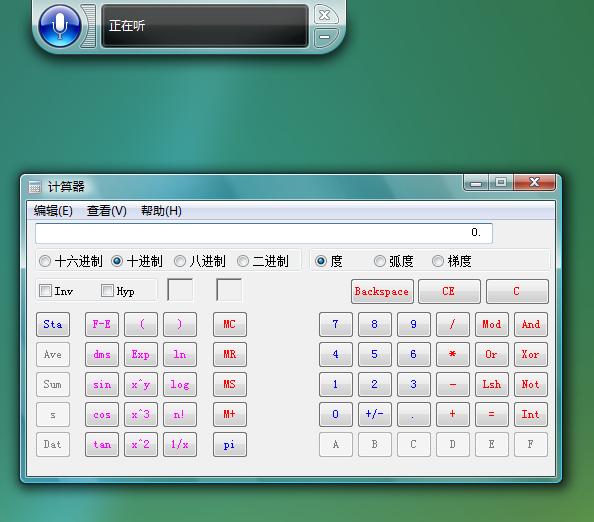Open the 帮助(H) menu

[161, 211]
